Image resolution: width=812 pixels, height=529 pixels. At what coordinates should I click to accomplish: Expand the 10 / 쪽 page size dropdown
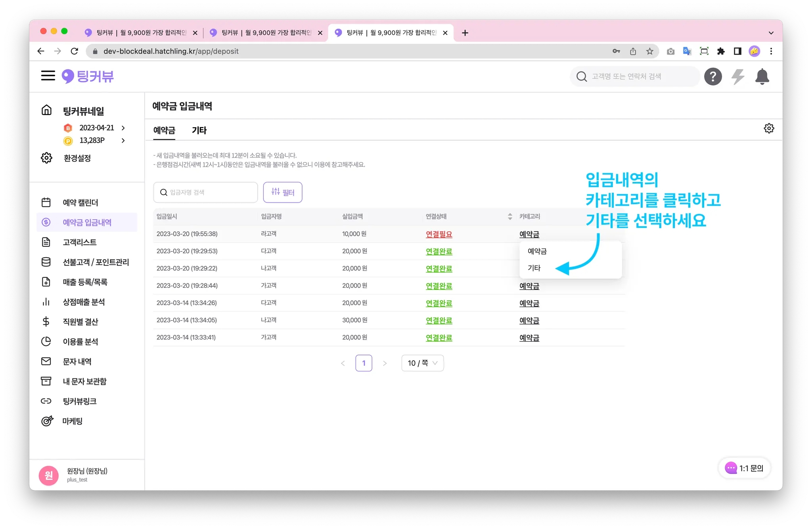[x=422, y=363]
